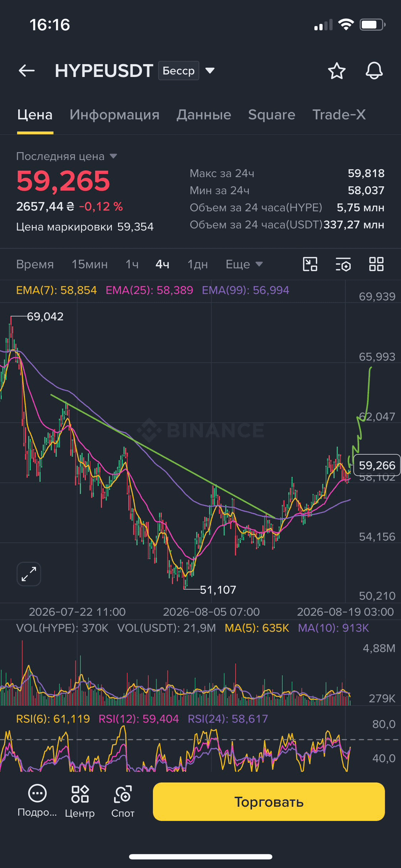401x868 pixels.
Task: Open chart indicator settings icon
Action: [343, 264]
